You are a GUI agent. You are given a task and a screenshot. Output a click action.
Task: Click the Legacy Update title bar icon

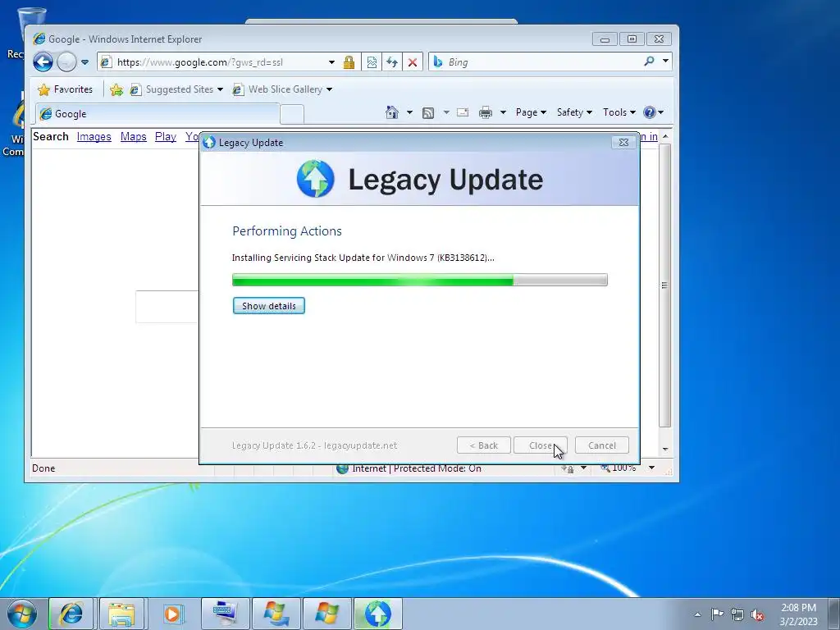click(x=209, y=143)
